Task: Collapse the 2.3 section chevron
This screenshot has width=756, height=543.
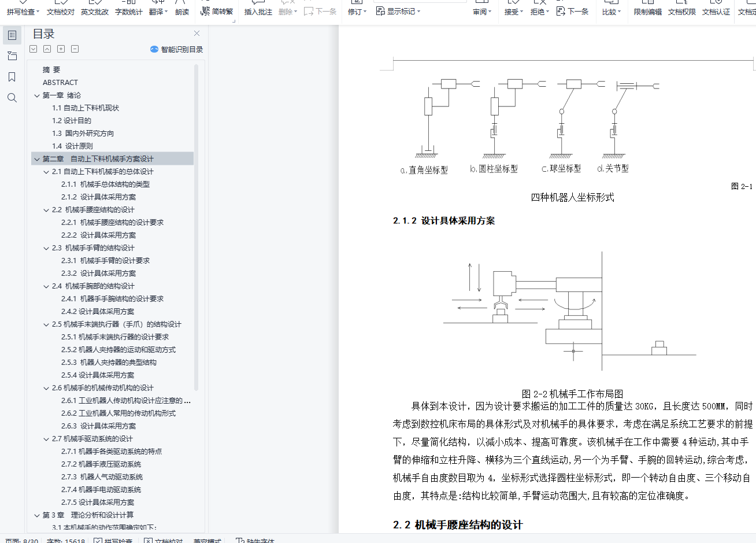Action: click(46, 248)
